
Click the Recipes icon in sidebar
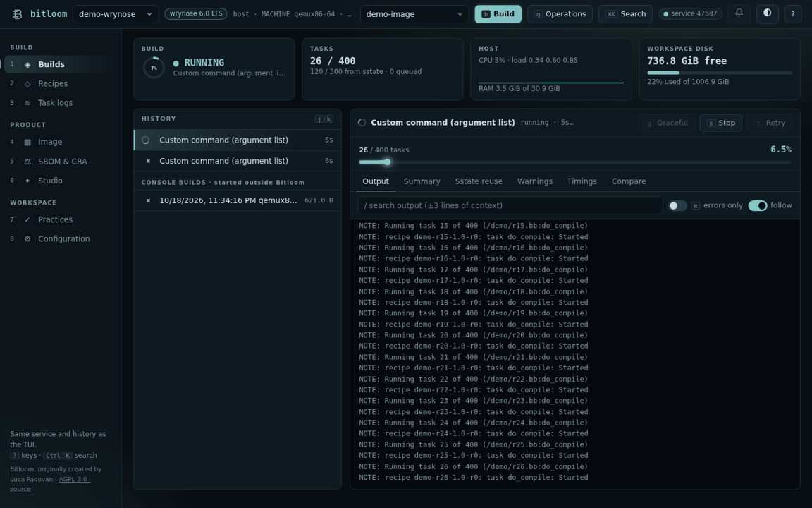27,83
